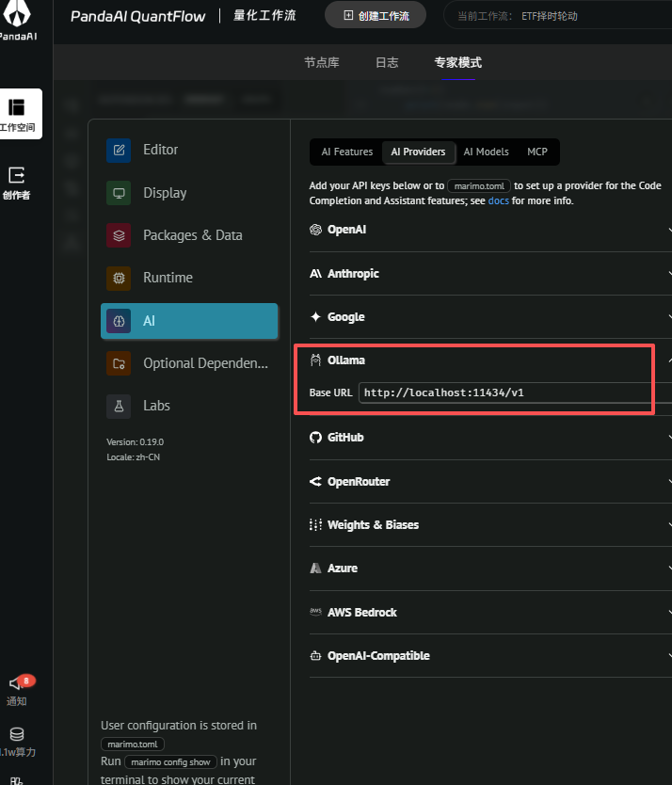This screenshot has height=785, width=672.
Task: Click the Anthropic logo icon
Action: click(x=315, y=273)
